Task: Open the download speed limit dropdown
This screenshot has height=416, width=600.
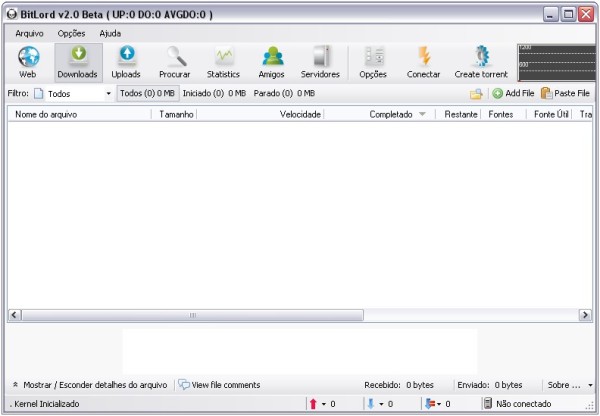Action: coord(381,404)
